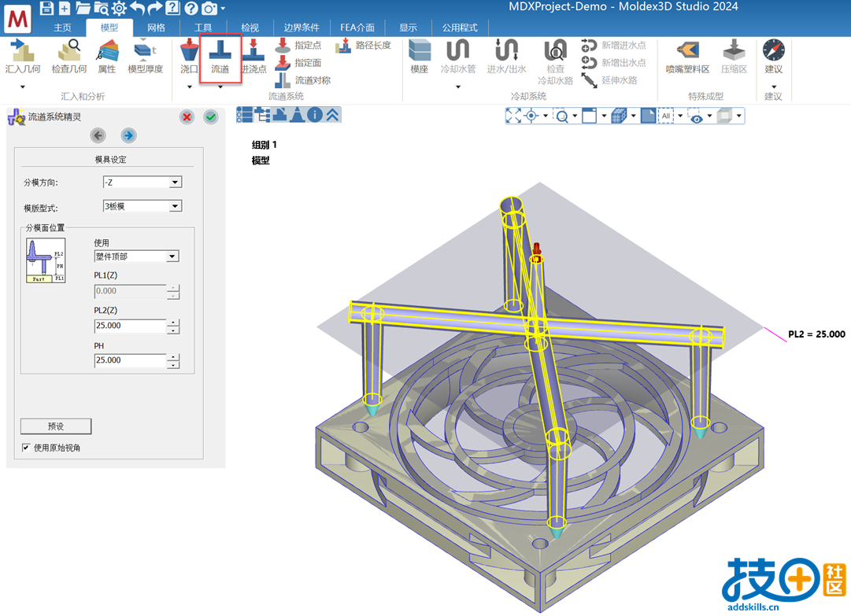Image resolution: width=851 pixels, height=616 pixels.
Task: Switch to the 公用程式 ribbon tab
Action: [x=460, y=28]
